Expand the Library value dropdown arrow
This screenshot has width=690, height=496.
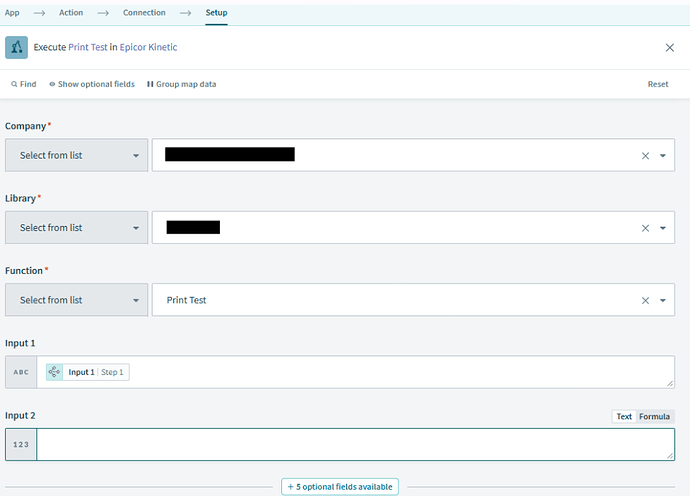tap(663, 228)
